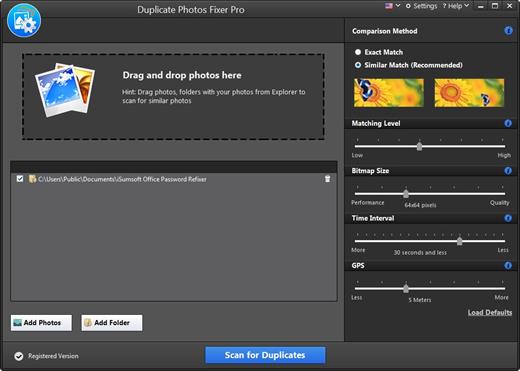
Task: Click the iSumsoft Office Password Refixer folder icon
Action: [x=32, y=179]
